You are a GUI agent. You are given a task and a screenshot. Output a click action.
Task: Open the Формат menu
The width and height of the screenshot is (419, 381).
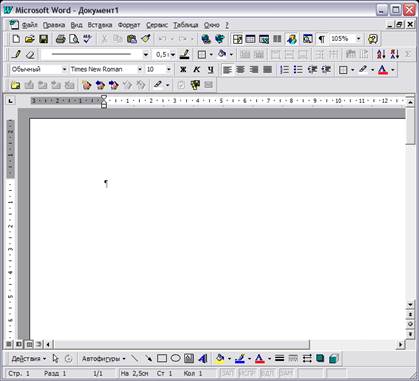click(129, 25)
